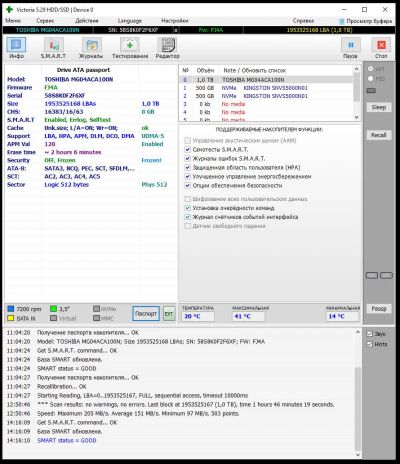Toggle Журналы ошибок S.M.A.R.T. checkbox
400x464 pixels.
188,158
